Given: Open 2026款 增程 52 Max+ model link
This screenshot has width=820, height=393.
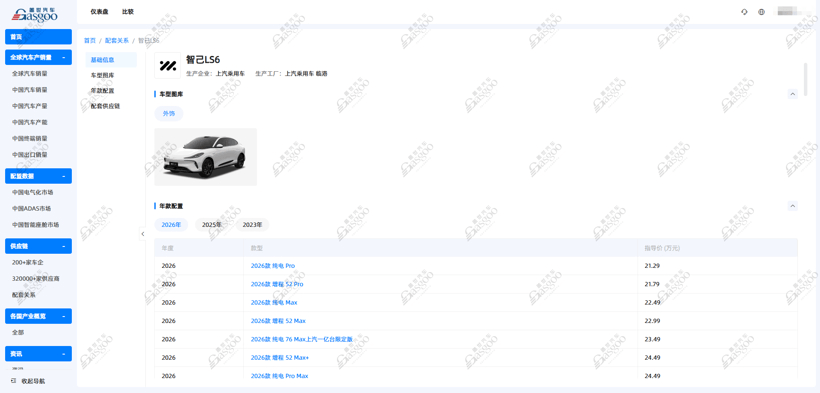Looking at the screenshot, I should point(280,357).
